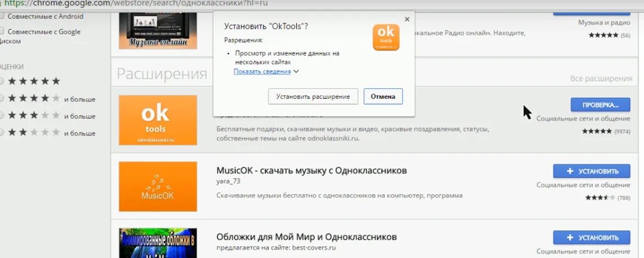Toggle Совместимые с Google Диском checkbox

pos(1,32)
